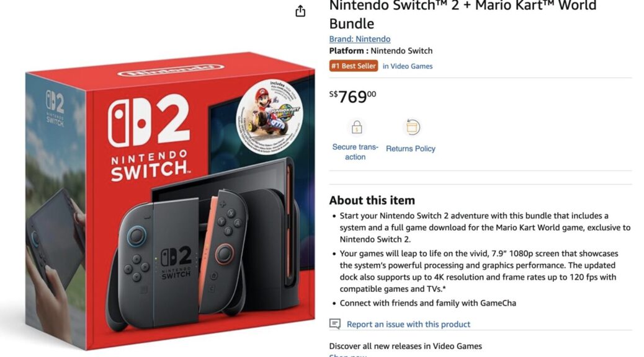Image resolution: width=644 pixels, height=357 pixels.
Task: Click the 'About this item' heading
Action: (x=372, y=200)
